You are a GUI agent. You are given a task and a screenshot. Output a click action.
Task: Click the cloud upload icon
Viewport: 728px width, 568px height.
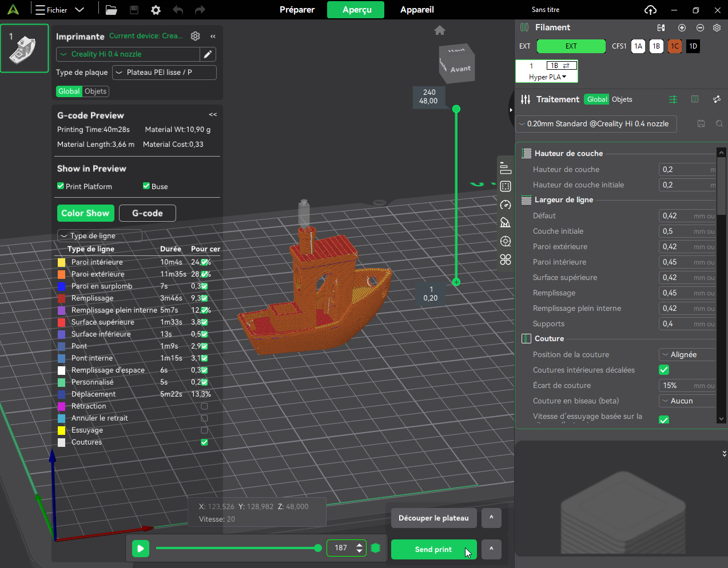[x=650, y=10]
